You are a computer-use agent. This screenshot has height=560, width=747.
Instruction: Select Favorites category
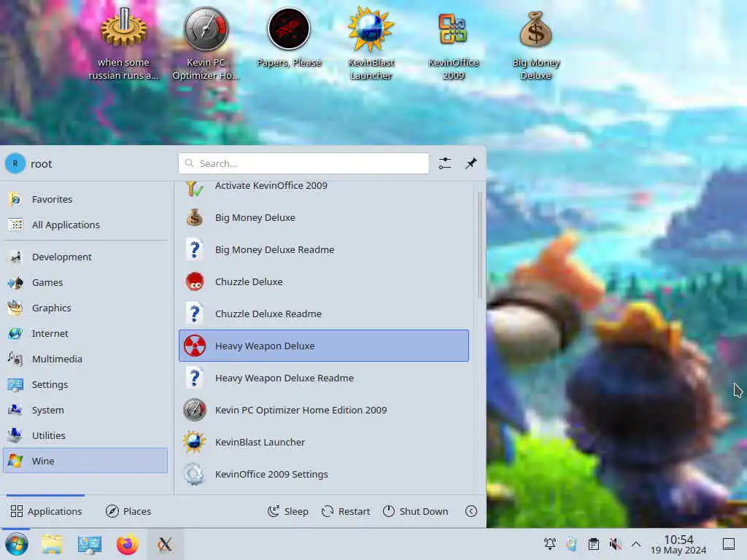85,199
